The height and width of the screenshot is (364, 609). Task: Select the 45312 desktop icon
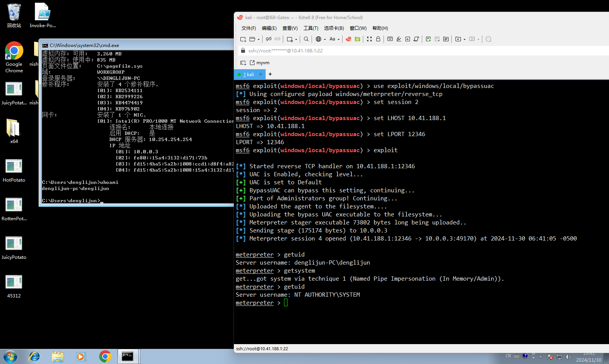(x=14, y=286)
